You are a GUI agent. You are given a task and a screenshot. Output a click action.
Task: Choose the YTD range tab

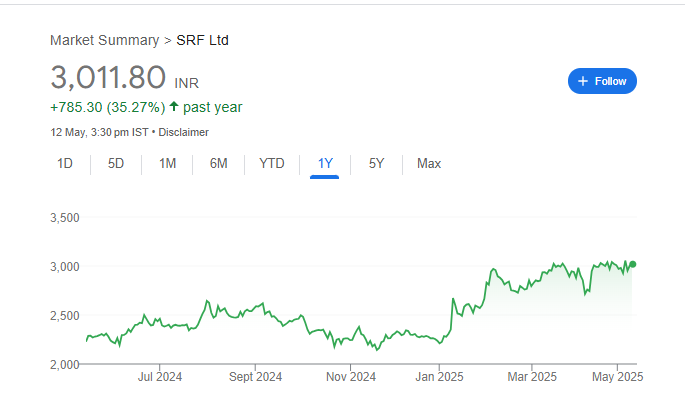(272, 163)
